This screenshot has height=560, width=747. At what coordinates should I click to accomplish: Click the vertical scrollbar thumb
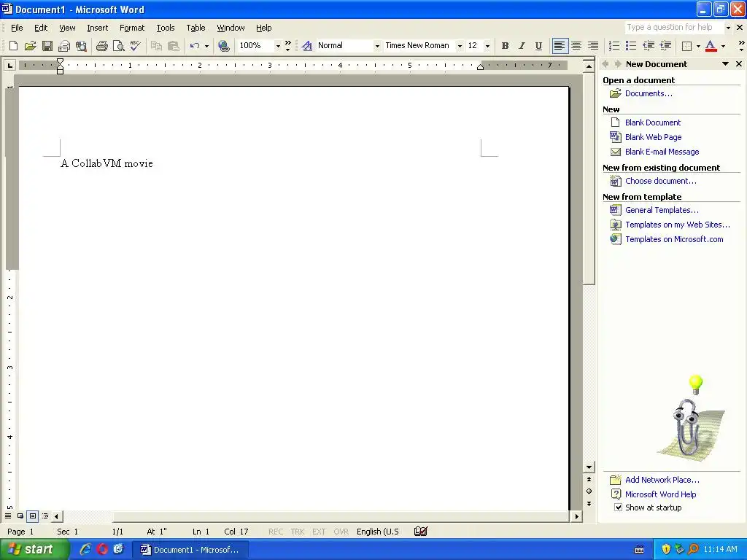pos(589,178)
